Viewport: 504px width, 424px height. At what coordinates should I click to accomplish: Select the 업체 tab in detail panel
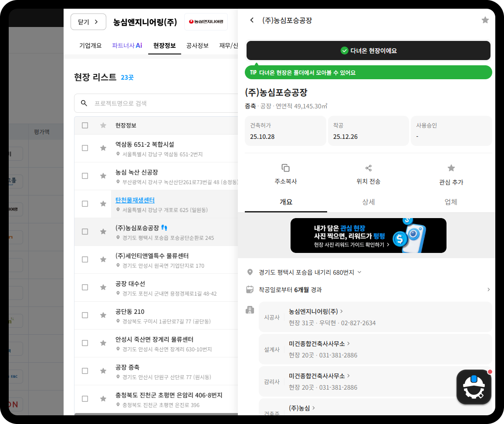[451, 202]
